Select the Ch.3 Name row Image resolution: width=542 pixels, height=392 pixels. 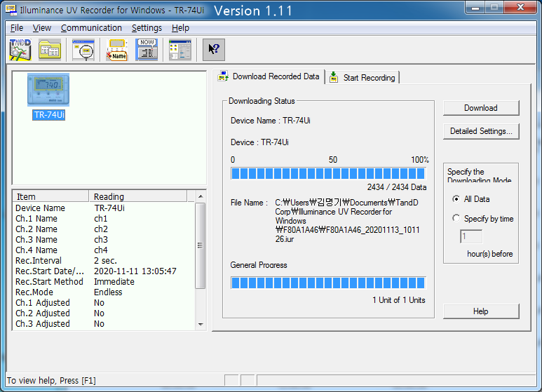104,240
